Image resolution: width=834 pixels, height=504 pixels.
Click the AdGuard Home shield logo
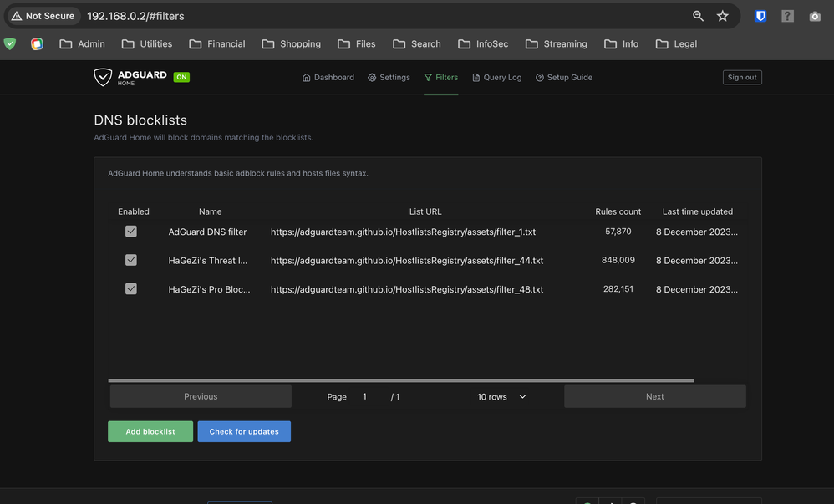click(103, 77)
